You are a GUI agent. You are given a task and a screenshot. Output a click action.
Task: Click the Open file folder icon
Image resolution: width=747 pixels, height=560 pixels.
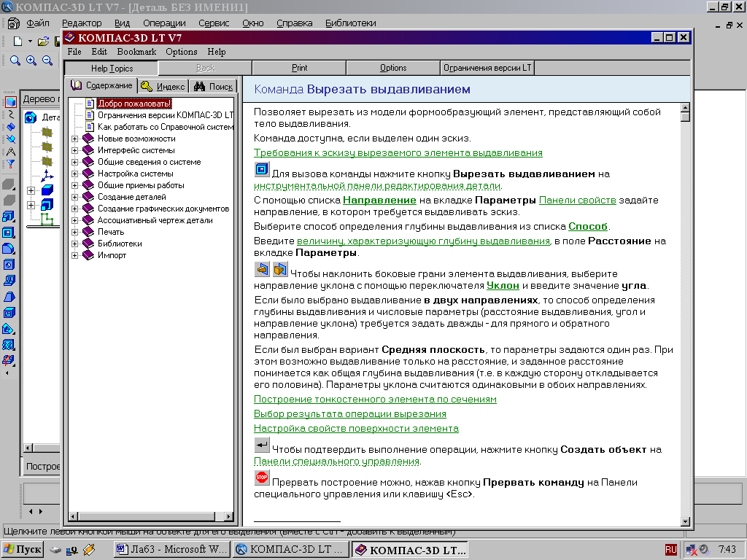[43, 42]
